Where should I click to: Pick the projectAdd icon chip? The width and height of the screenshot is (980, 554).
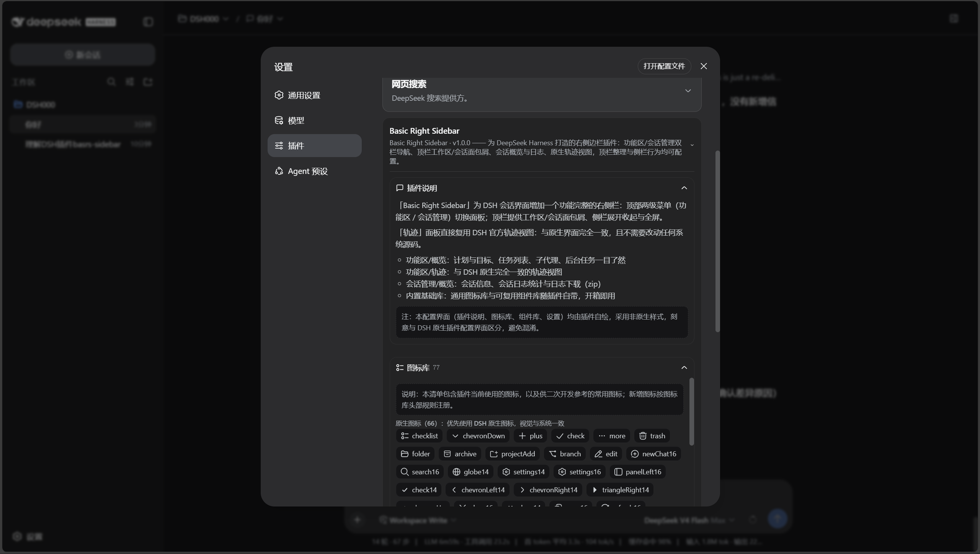tap(513, 454)
